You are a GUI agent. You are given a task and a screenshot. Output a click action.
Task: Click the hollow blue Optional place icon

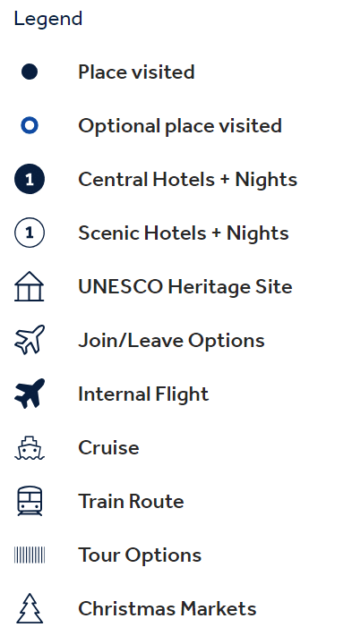click(x=30, y=126)
